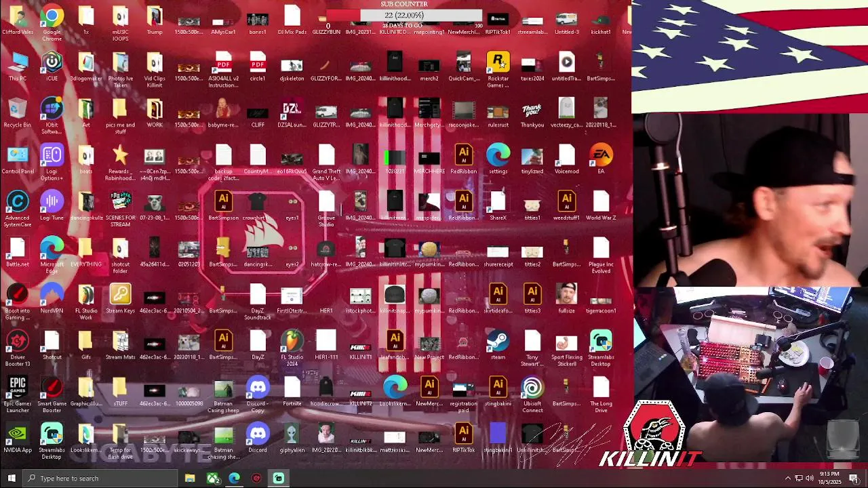The height and width of the screenshot is (488, 868).
Task: Click the Battle.net desktop icon
Action: [18, 253]
